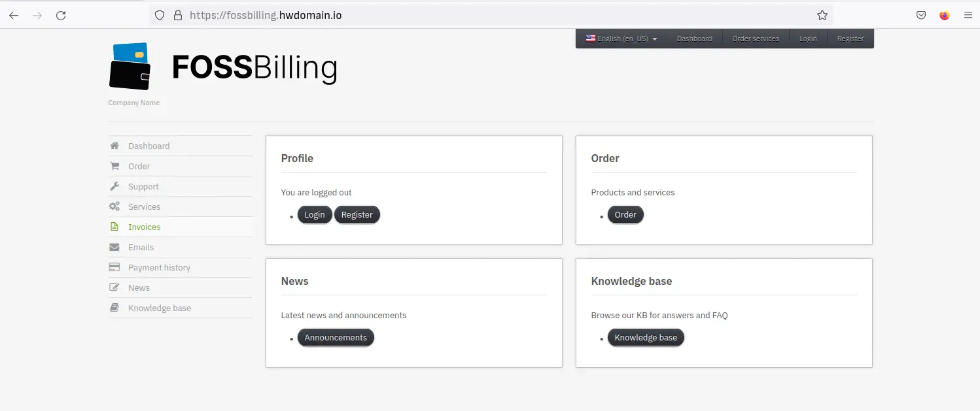The height and width of the screenshot is (411, 980).
Task: Click the book icon beside Knowledge base
Action: pos(114,308)
